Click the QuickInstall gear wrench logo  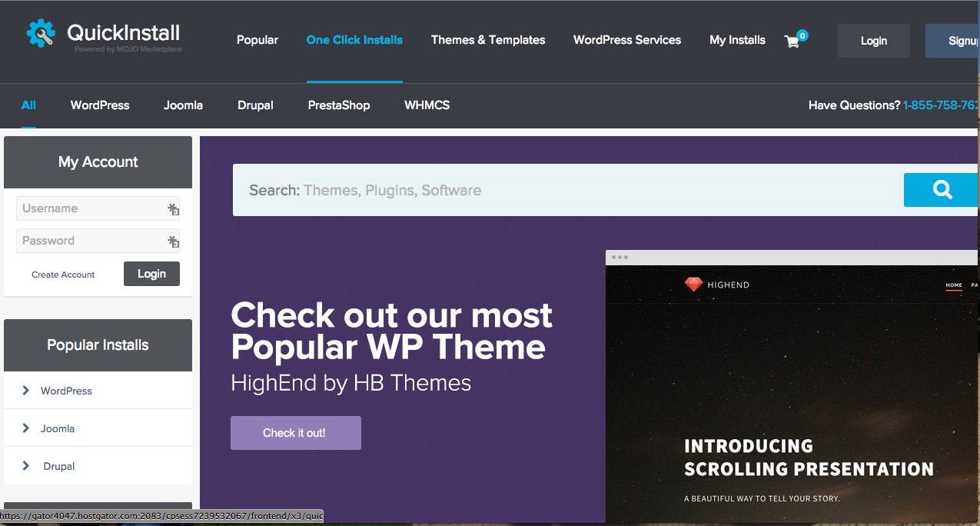pyautogui.click(x=41, y=34)
